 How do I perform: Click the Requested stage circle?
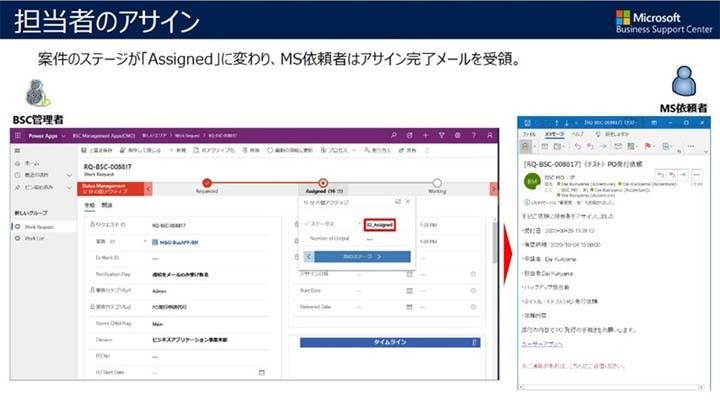click(207, 183)
